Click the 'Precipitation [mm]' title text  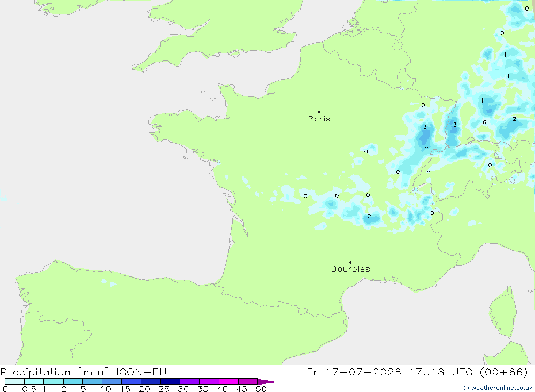click(x=55, y=372)
